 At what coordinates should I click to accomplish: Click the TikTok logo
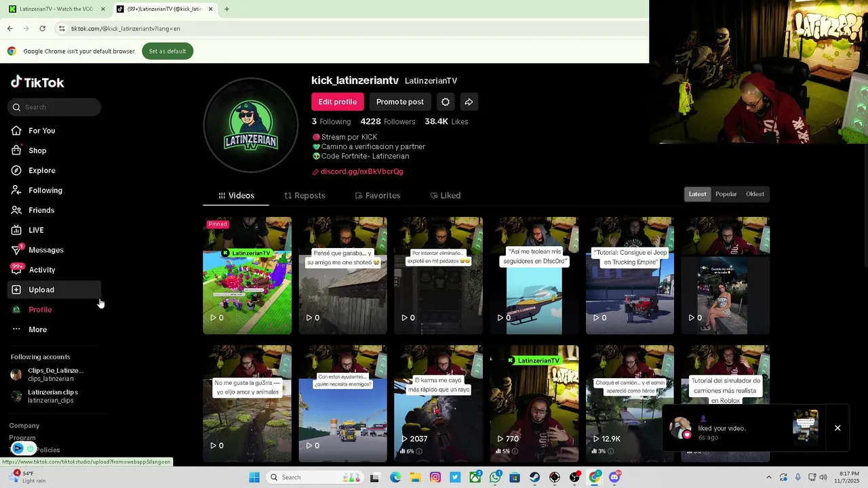click(x=37, y=82)
